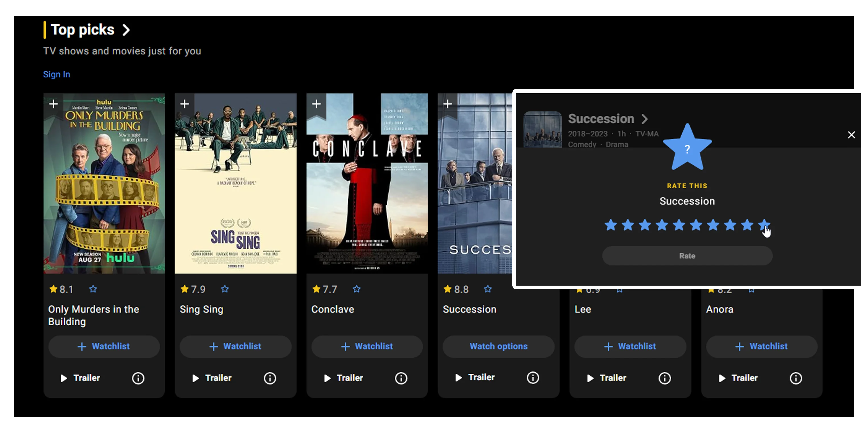This screenshot has height=433, width=868.
Task: Add Only Murders poster to watchlist ribbon
Action: point(53,104)
